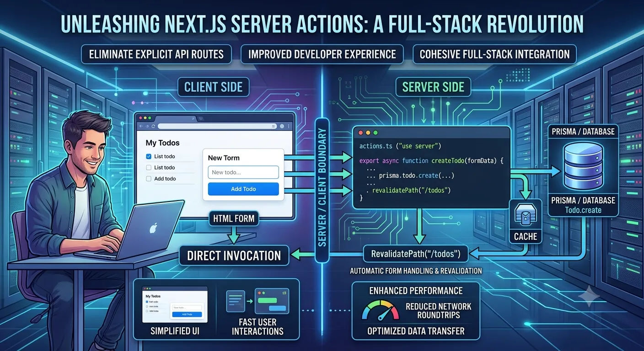Click the Server Side label
644x351 pixels.
tap(433, 87)
